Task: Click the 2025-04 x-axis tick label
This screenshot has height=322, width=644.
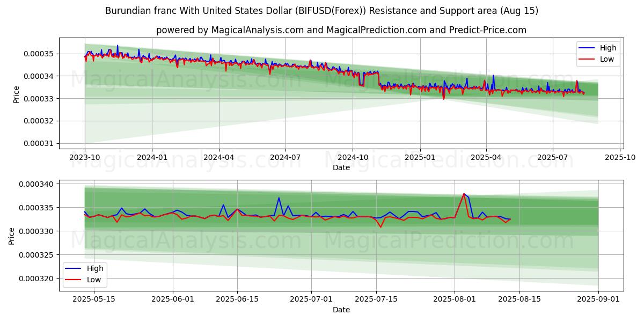Action: point(486,158)
